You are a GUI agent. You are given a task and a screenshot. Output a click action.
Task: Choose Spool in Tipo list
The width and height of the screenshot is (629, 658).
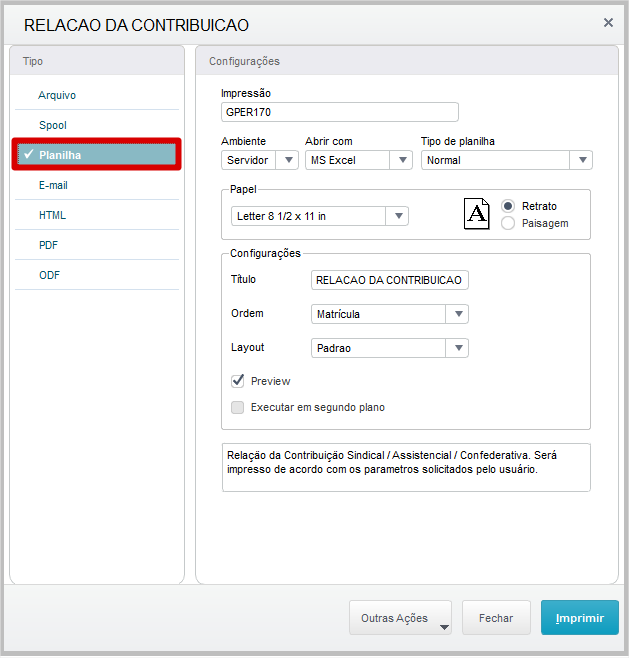[x=97, y=125]
